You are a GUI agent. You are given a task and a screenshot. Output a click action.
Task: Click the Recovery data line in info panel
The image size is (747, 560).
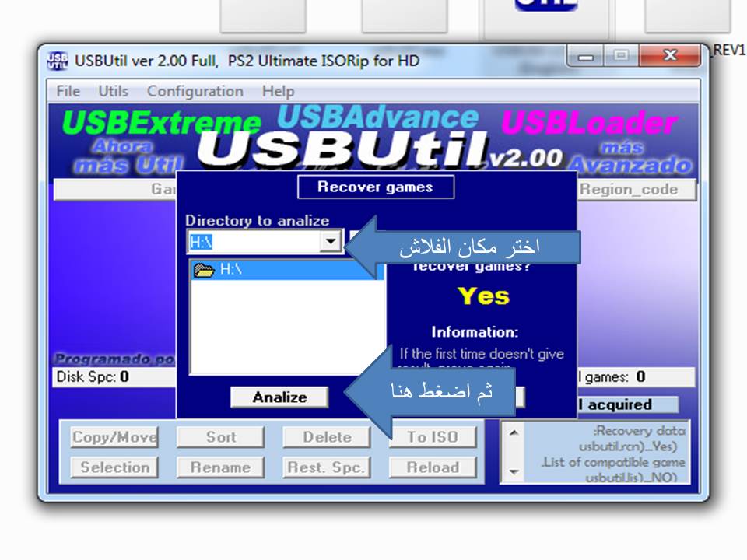[640, 430]
